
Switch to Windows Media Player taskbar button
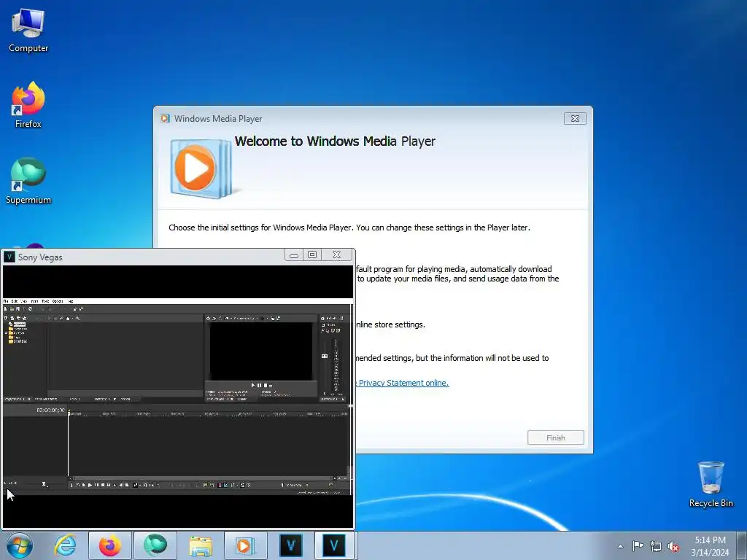[x=245, y=545]
